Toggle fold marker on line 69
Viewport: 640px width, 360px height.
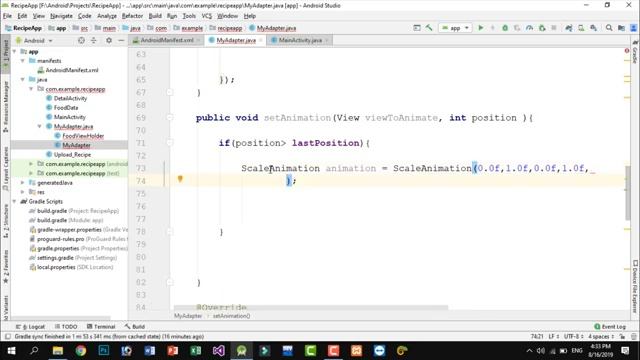tap(170, 118)
